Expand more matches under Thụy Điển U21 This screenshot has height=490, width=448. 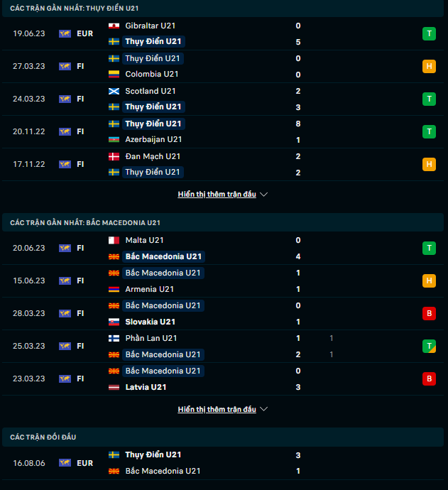pos(217,194)
